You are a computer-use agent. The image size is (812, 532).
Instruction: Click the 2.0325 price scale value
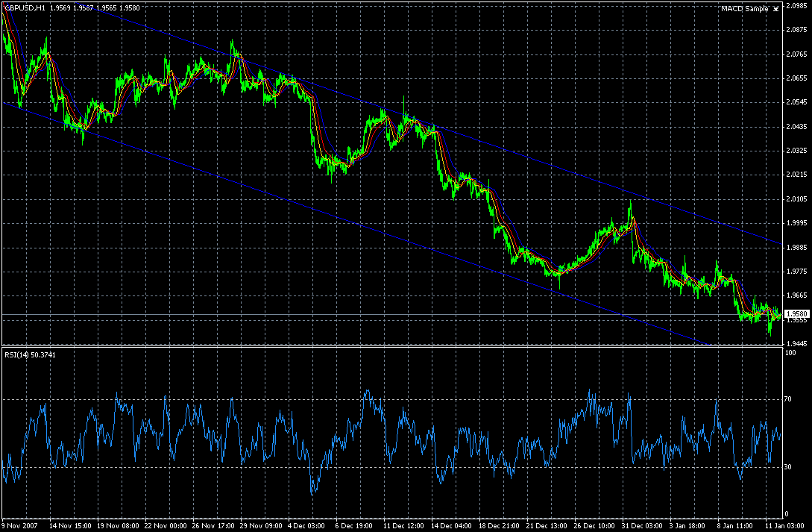[796, 151]
